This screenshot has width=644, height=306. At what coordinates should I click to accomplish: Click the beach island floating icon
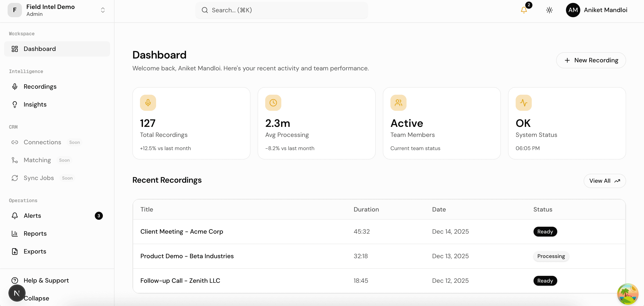coord(627,294)
